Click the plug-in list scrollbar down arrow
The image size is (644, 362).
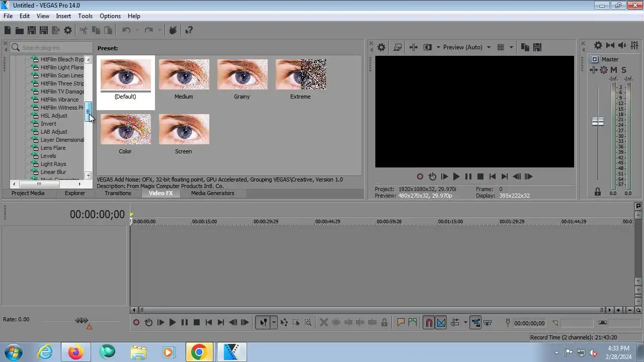tap(89, 175)
